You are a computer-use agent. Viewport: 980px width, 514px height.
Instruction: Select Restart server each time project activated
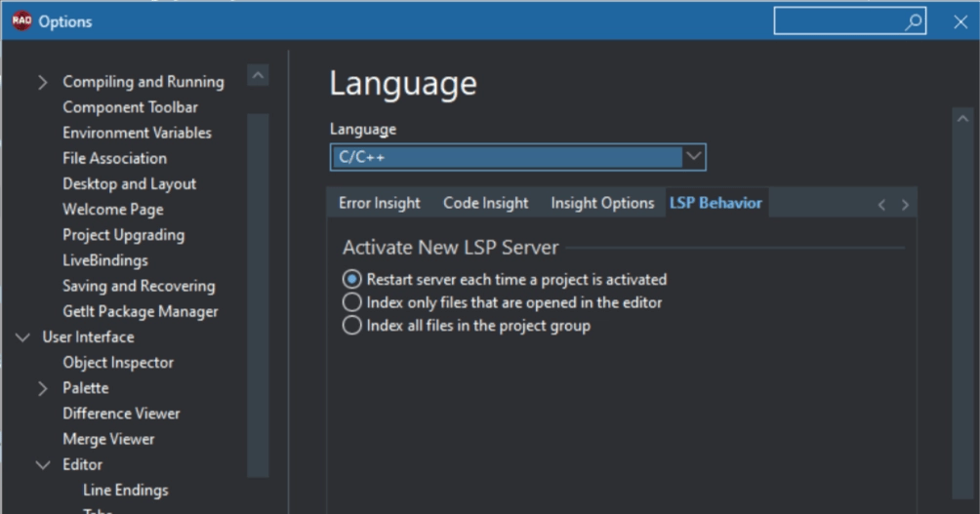pyautogui.click(x=352, y=279)
